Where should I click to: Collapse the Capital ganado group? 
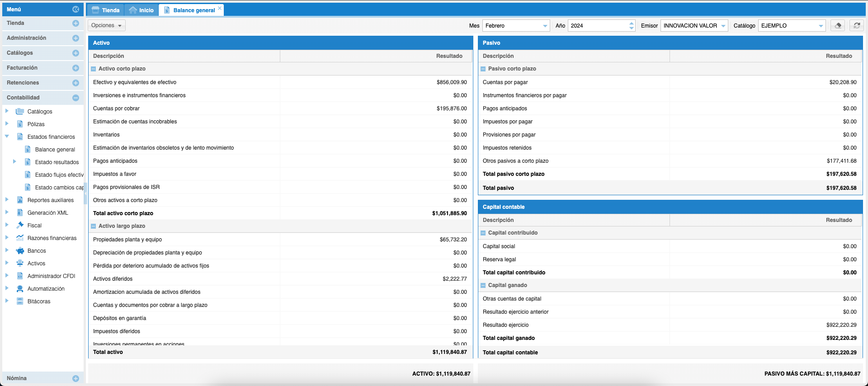[x=483, y=286]
